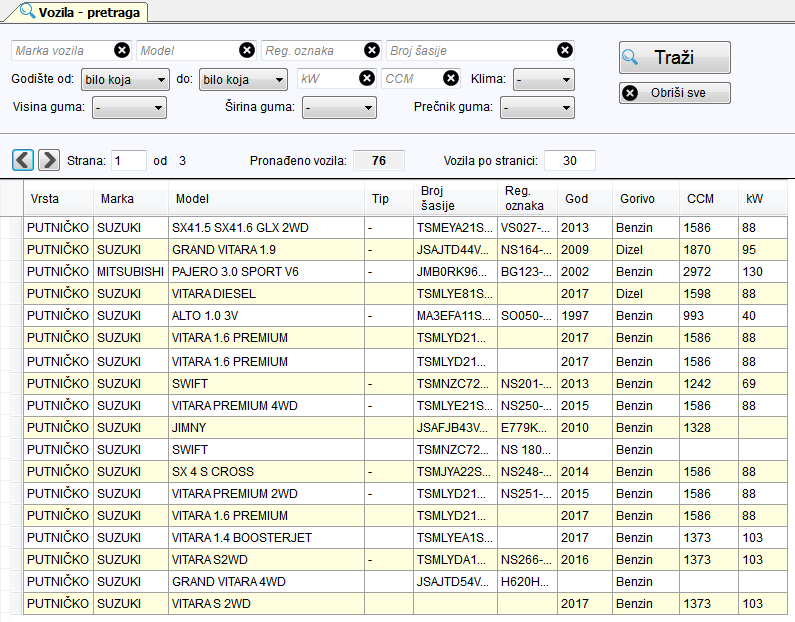The image size is (795, 622).
Task: Select the ALTO 1.0 3V row
Action: pos(405,315)
